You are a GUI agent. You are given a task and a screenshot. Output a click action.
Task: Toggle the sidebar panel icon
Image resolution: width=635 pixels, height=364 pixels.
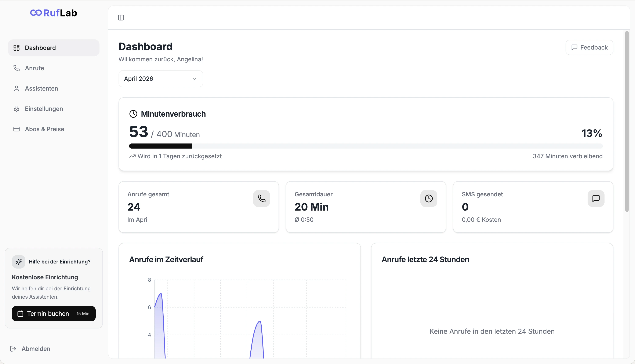coord(121,18)
